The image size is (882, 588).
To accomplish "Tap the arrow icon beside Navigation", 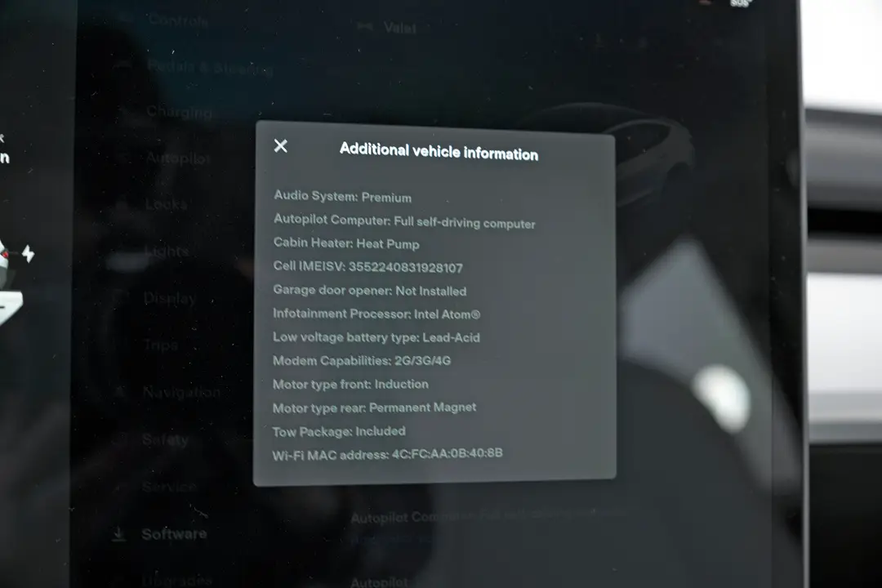I will coord(120,390).
